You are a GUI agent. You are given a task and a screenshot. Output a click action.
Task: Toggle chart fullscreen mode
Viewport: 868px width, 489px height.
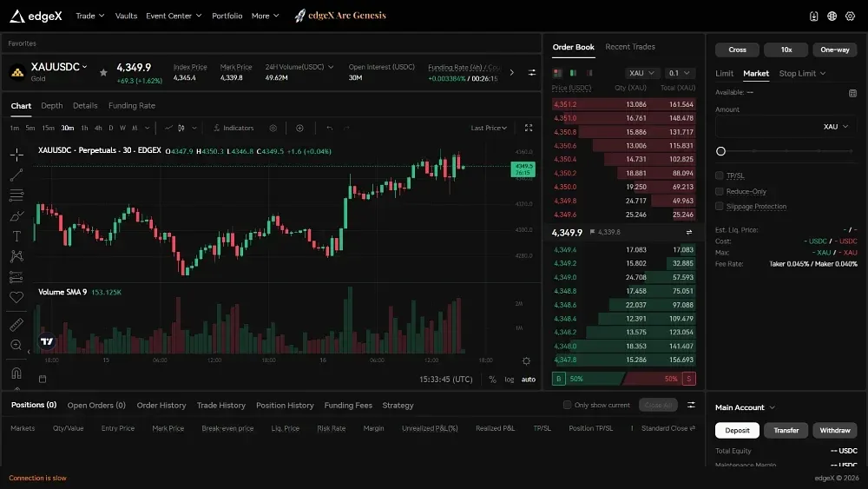coord(529,128)
